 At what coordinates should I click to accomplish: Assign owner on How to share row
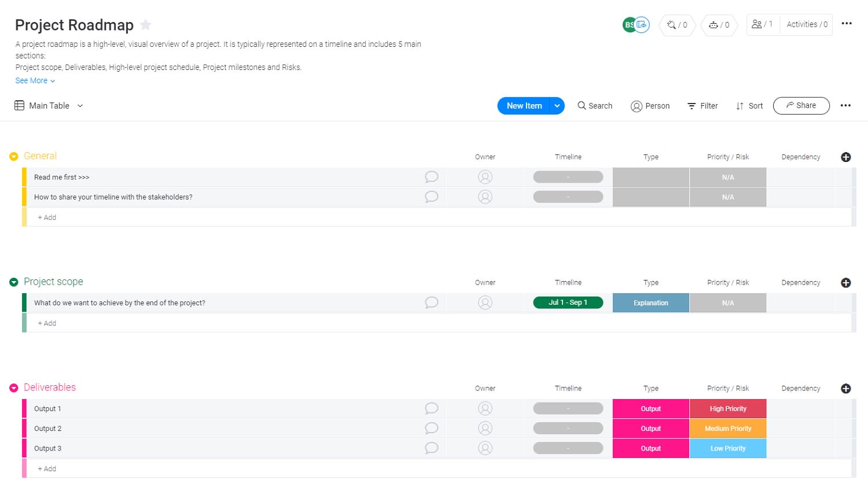[485, 197]
